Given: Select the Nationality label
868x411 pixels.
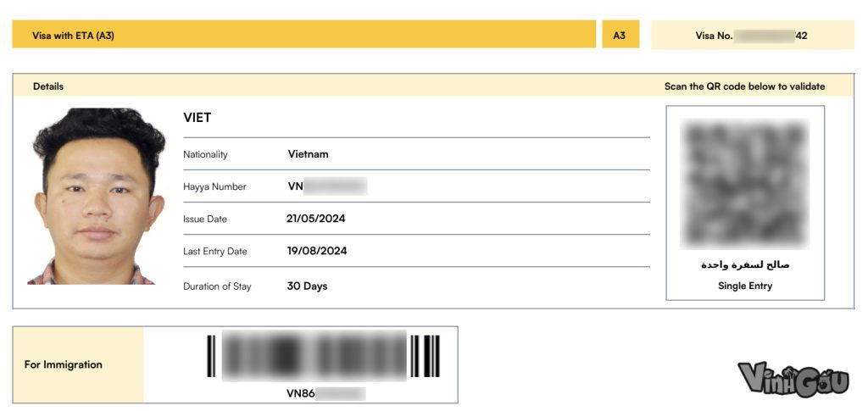Looking at the screenshot, I should (x=205, y=154).
